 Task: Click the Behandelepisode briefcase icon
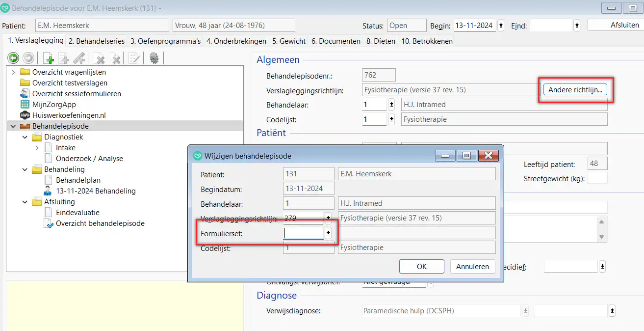point(25,126)
